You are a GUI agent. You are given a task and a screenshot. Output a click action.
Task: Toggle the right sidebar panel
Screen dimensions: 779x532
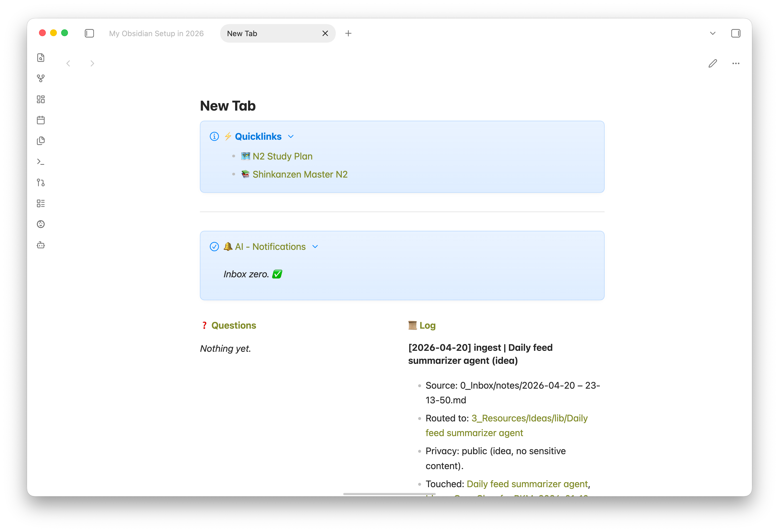pyautogui.click(x=735, y=33)
